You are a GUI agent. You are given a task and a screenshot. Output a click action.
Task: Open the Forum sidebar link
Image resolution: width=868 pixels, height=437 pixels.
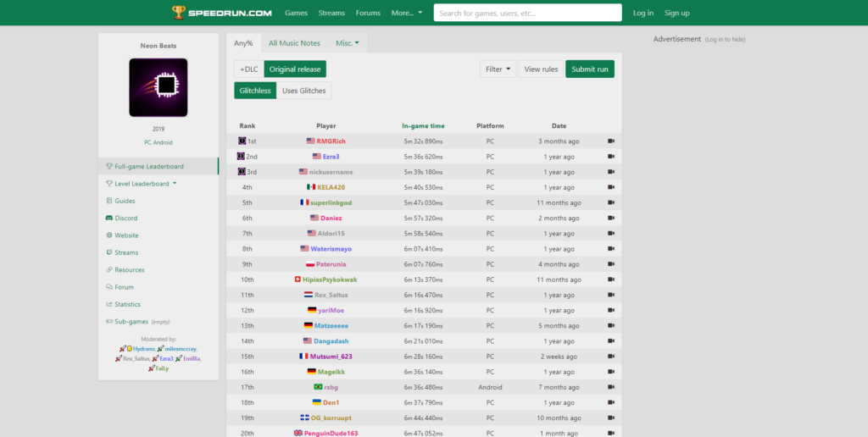click(120, 287)
